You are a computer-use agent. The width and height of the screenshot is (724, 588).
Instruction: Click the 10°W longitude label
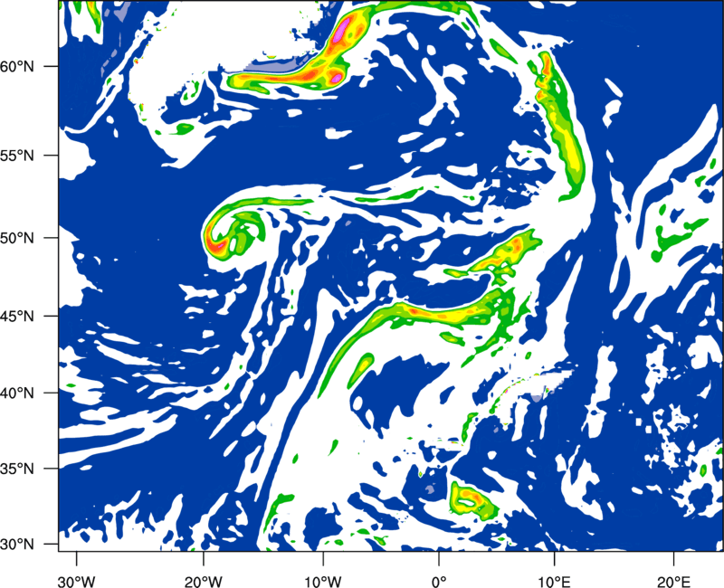pyautogui.click(x=322, y=582)
